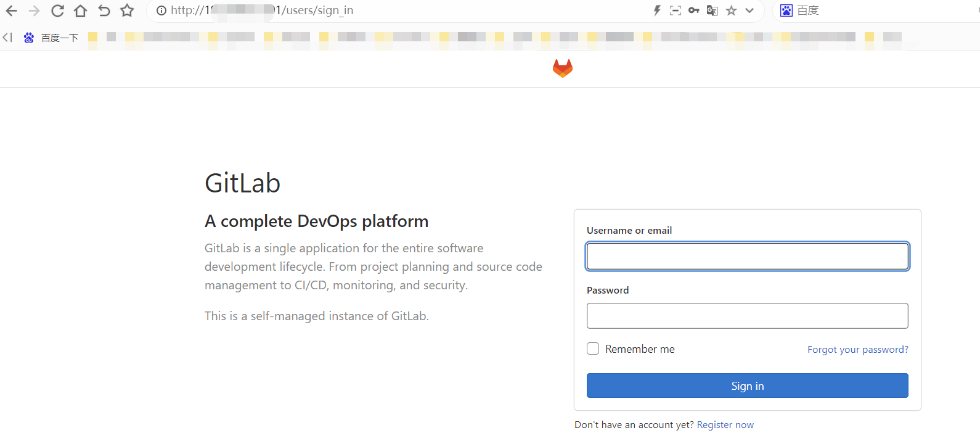Go to the browser home page icon

tap(80, 10)
